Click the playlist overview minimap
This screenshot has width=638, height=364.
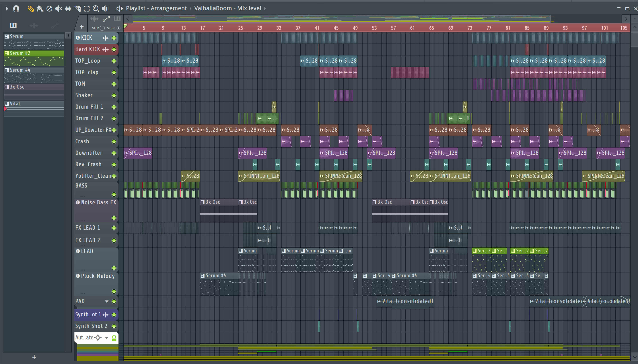[377, 19]
